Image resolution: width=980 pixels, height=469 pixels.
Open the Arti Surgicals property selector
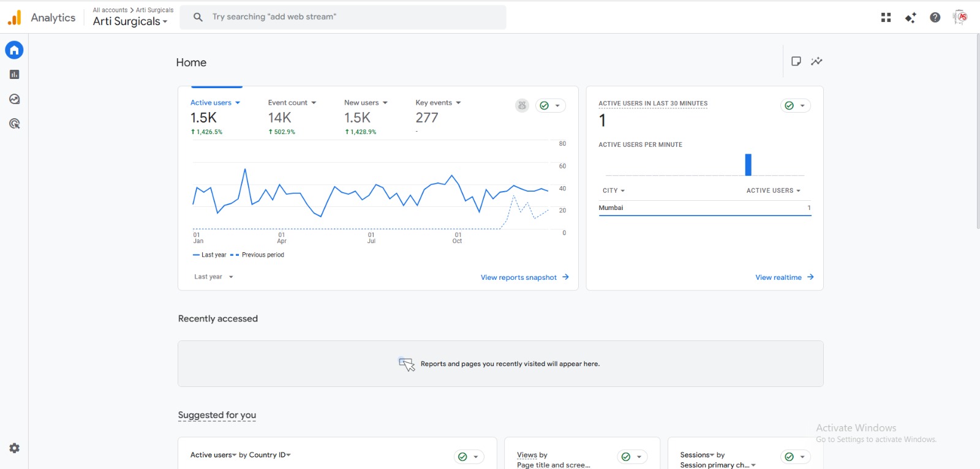coord(130,21)
